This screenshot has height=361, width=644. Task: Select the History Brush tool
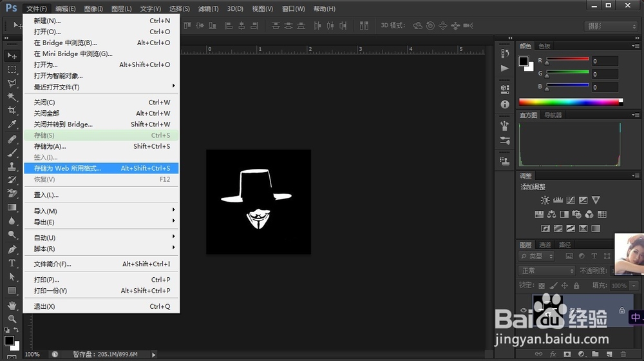12,180
